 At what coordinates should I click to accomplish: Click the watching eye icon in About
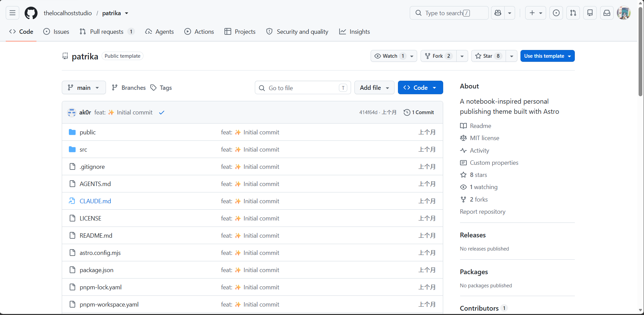tap(463, 187)
